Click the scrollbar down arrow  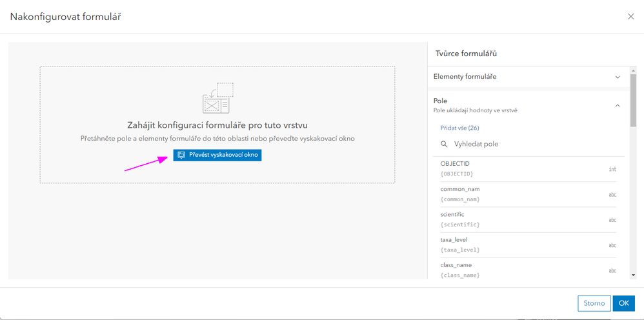(633, 275)
